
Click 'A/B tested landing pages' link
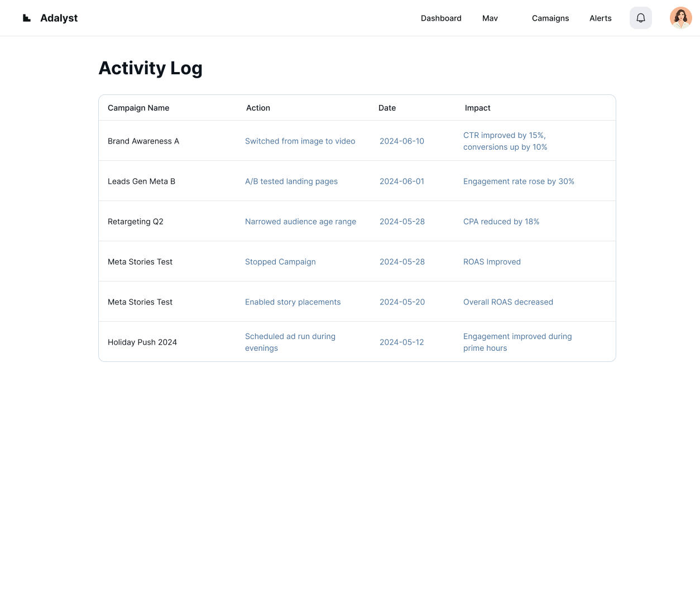click(x=291, y=182)
